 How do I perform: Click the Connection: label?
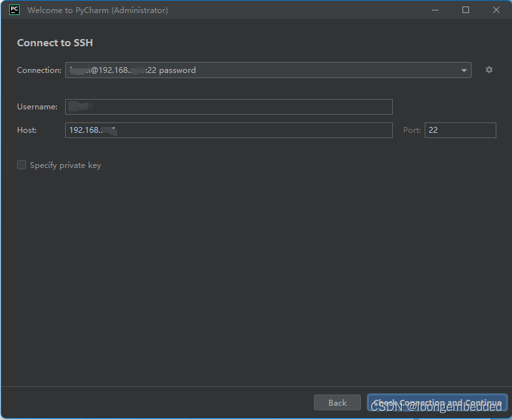click(x=39, y=70)
